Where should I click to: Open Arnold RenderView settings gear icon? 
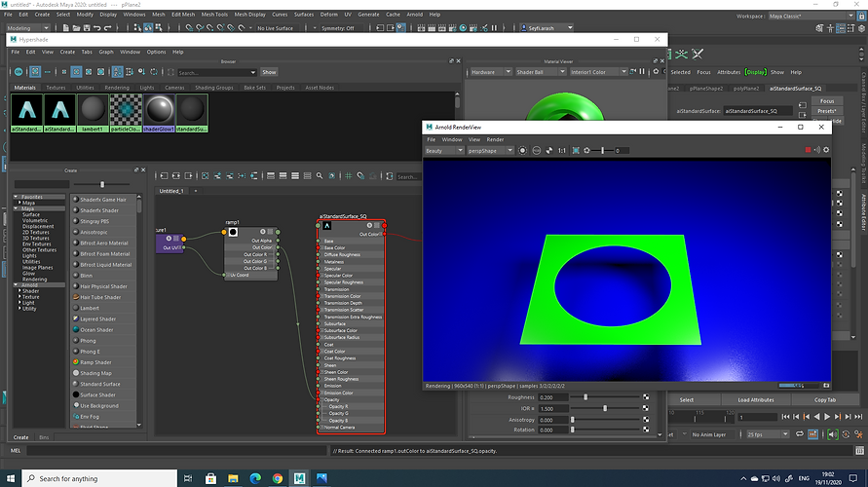coord(826,150)
